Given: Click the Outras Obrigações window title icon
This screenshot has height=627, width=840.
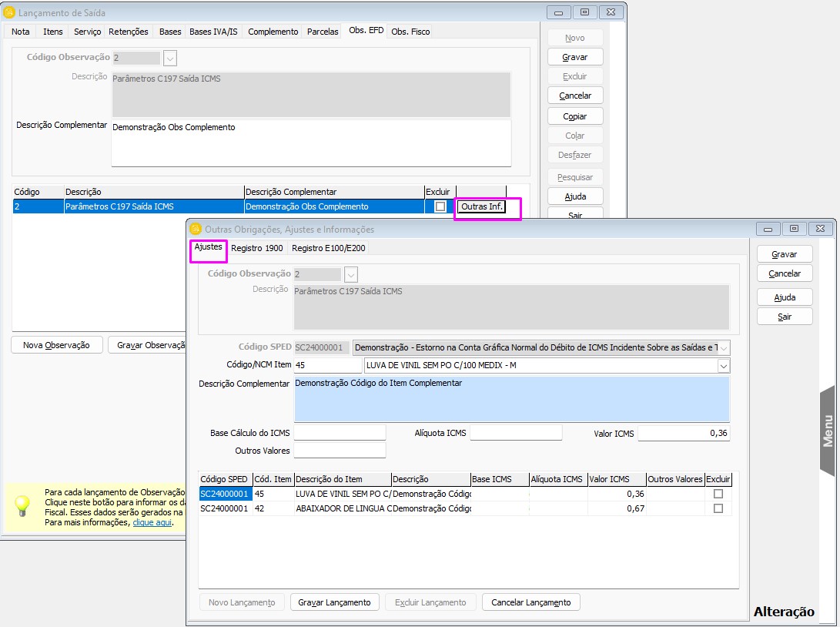Looking at the screenshot, I should coord(196,229).
